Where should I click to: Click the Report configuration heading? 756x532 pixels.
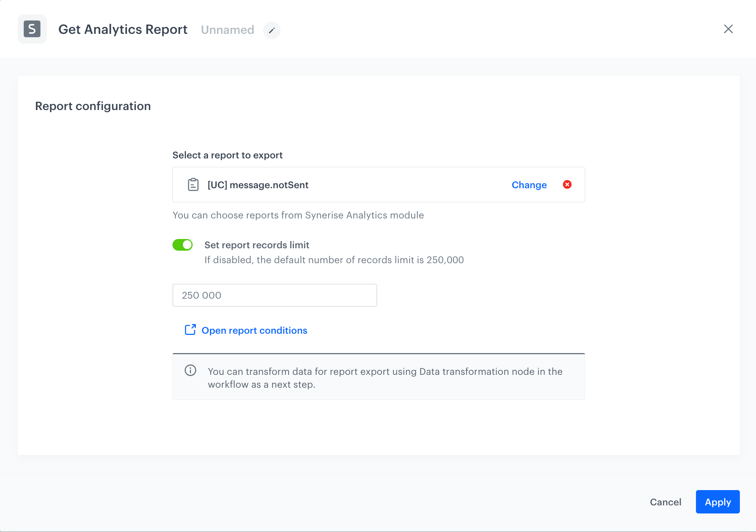(93, 106)
